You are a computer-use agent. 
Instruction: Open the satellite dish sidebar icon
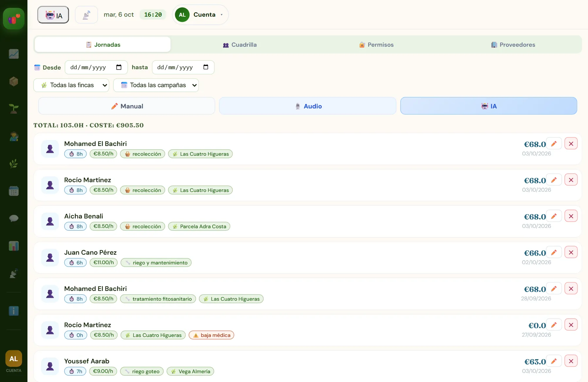(14, 273)
